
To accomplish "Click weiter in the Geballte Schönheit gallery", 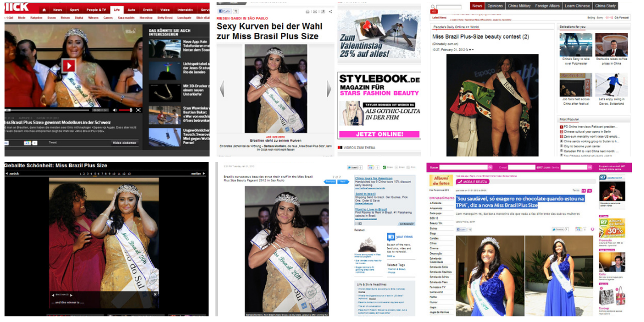I will click(198, 174).
